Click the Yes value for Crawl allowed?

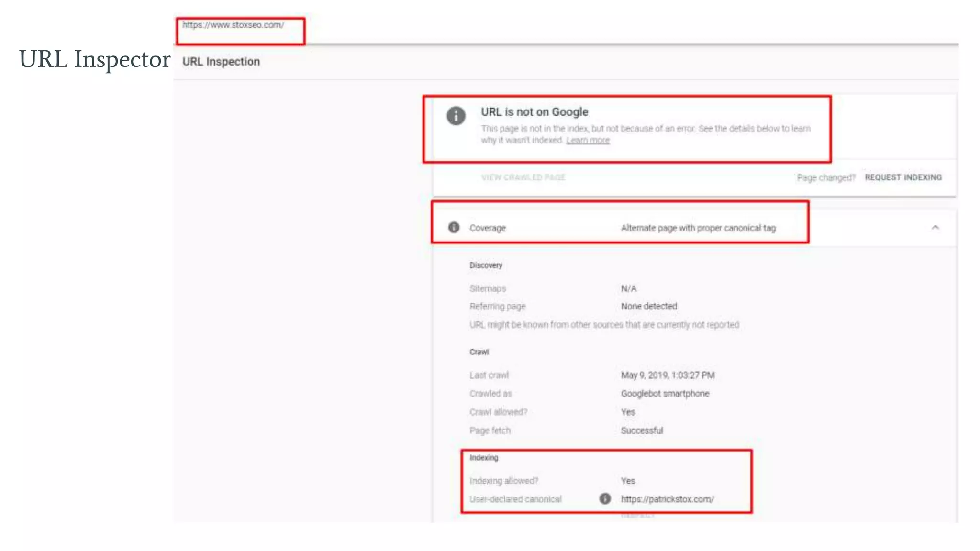pyautogui.click(x=628, y=412)
